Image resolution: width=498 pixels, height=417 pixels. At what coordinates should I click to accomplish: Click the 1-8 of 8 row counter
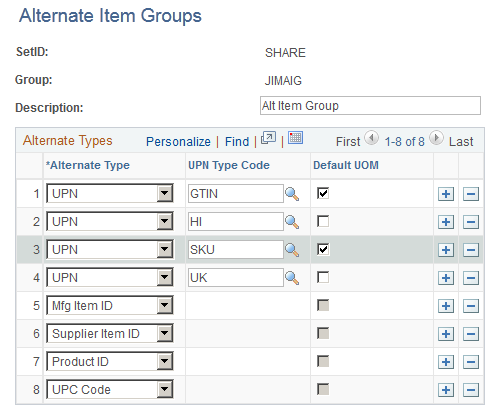point(405,142)
